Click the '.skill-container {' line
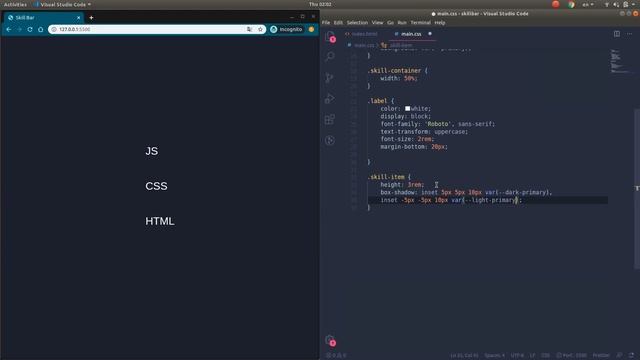 398,71
